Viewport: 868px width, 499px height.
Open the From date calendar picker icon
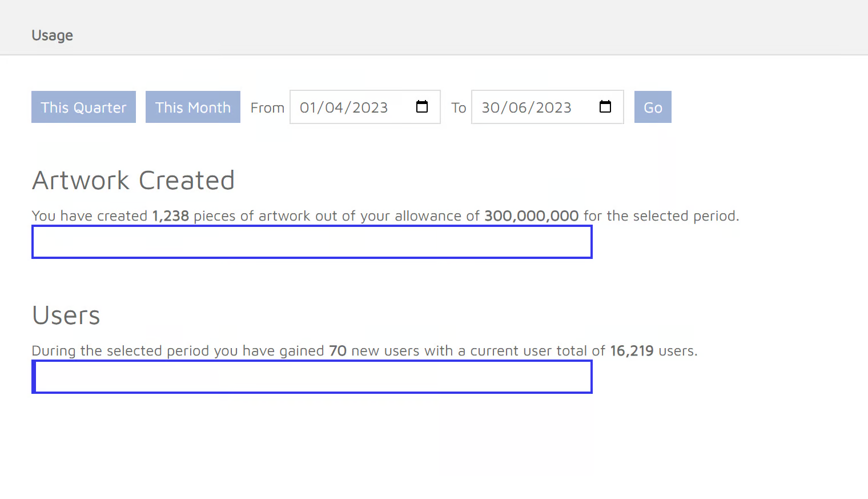coord(422,107)
